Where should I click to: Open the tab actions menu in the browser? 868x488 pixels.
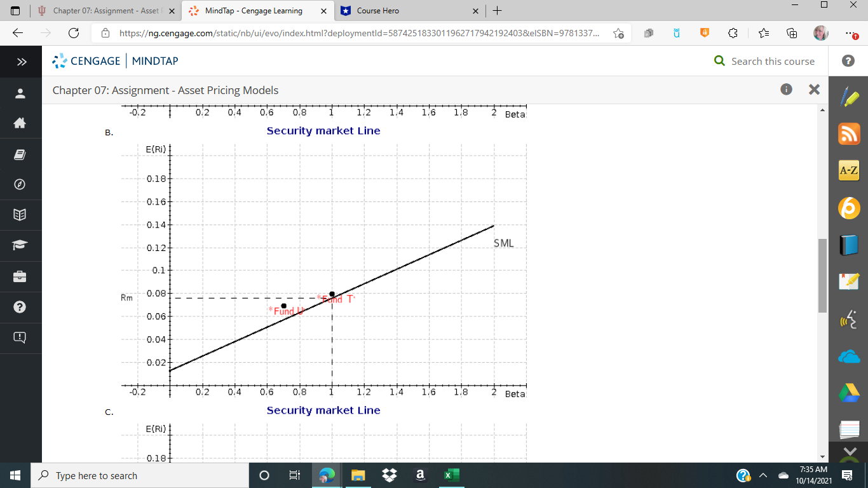click(16, 11)
